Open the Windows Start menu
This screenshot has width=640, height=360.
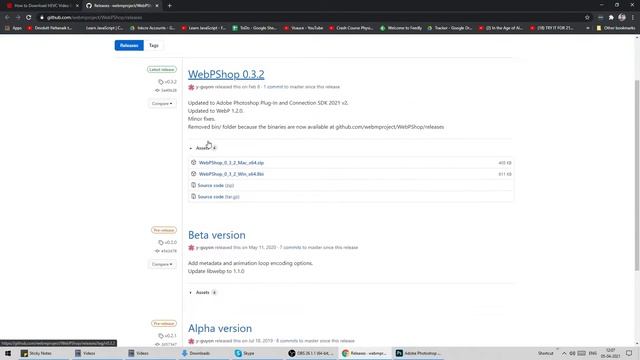coord(8,353)
